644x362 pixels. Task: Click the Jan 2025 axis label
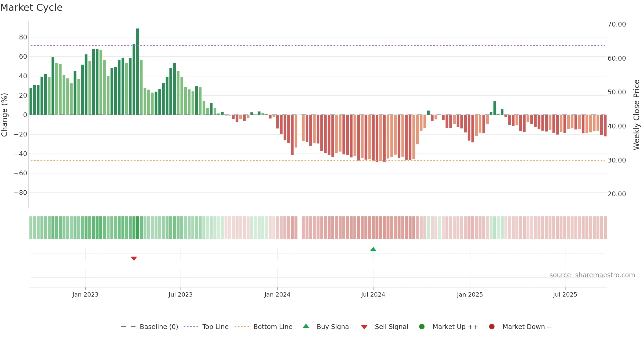click(470, 295)
